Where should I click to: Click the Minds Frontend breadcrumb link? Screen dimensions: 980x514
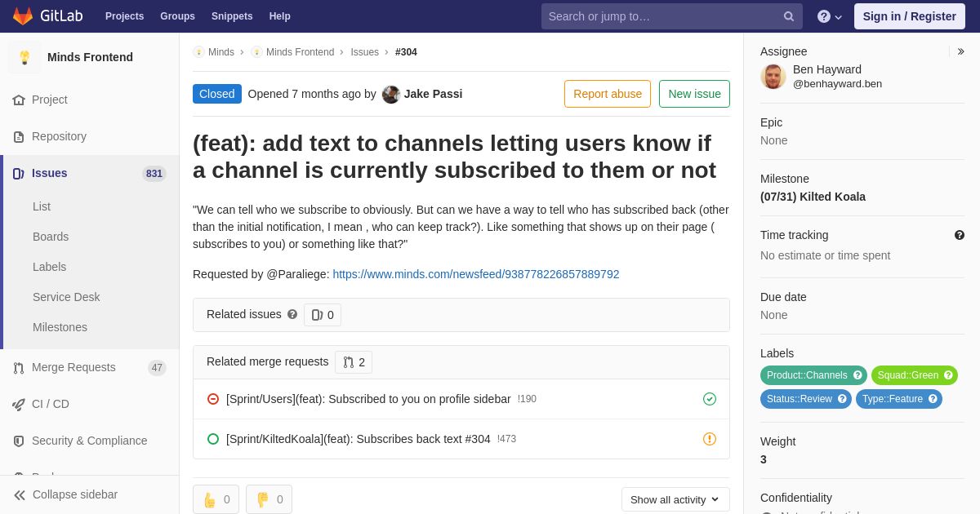300,52
